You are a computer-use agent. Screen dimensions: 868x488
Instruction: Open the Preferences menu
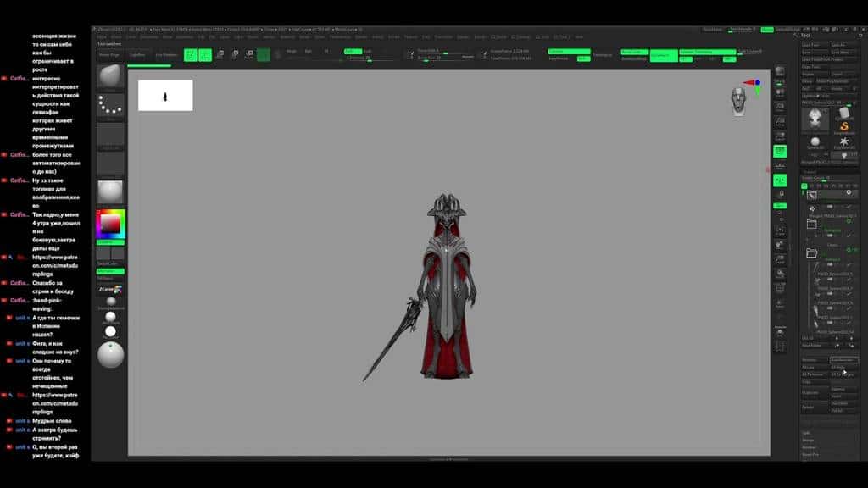341,37
